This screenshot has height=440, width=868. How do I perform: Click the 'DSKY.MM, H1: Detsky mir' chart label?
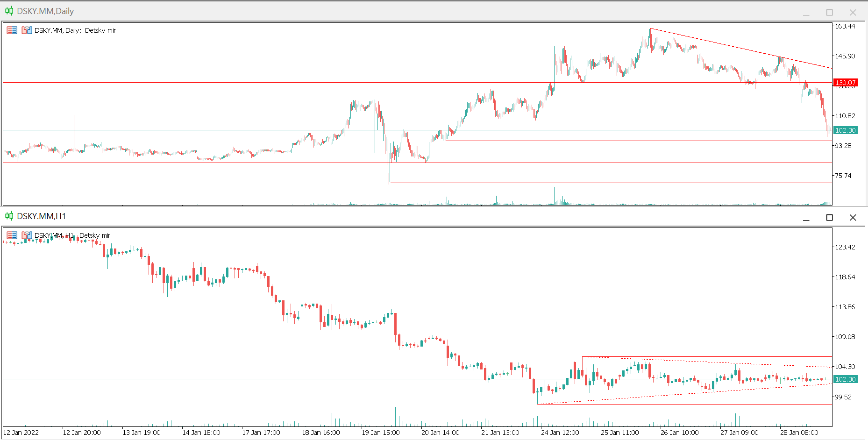point(72,235)
